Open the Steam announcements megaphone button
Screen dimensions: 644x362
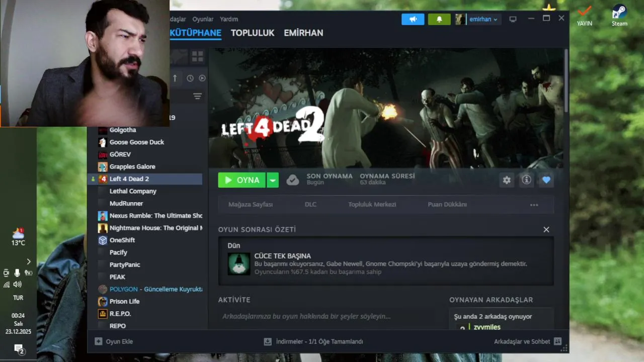[x=413, y=19]
